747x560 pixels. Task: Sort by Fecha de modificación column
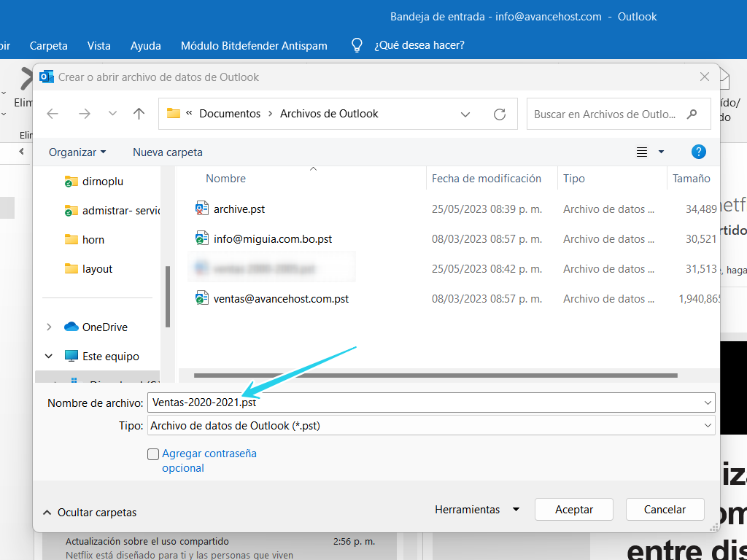[x=487, y=179]
